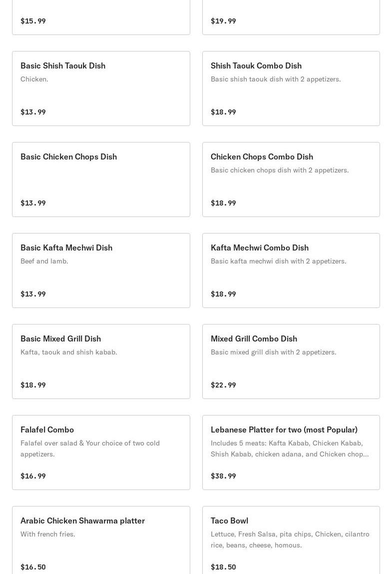Screen dimensions: 392x574
Task: Open Basic Mixed Grill Dish card
Action: pos(101,361)
